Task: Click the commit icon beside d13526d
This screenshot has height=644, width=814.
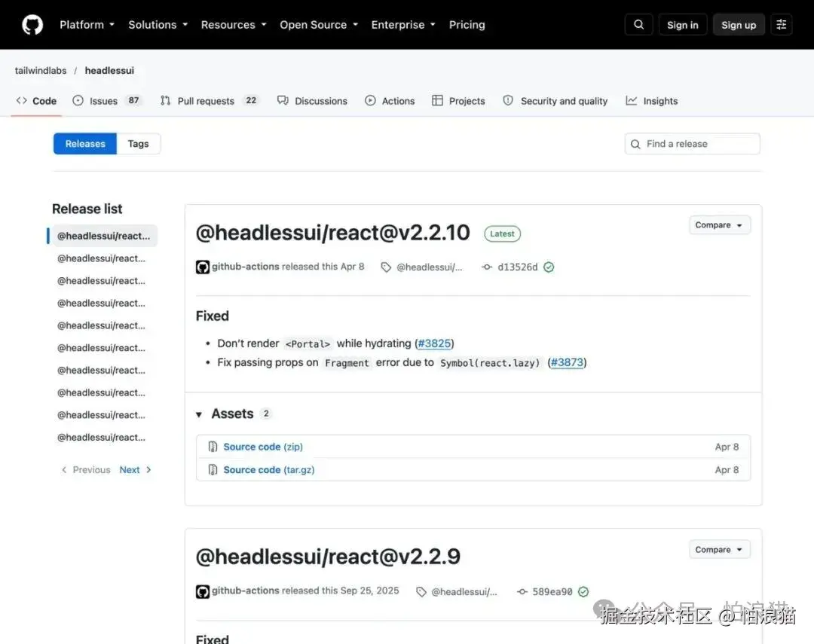Action: [x=487, y=267]
